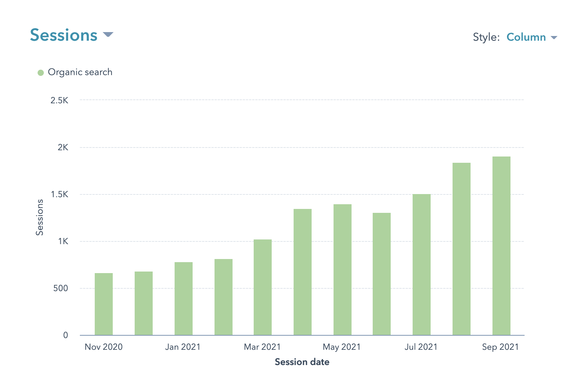Click the Aug 2021 column
The width and height of the screenshot is (588, 385).
pos(462,249)
